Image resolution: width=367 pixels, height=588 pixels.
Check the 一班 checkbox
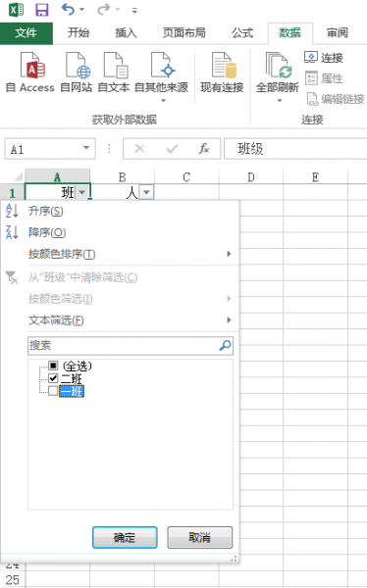coord(53,391)
